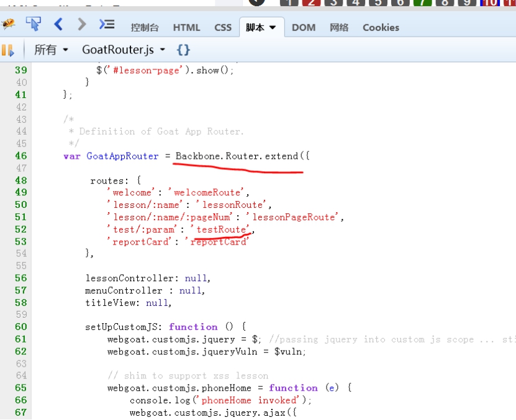Set a breakpoint on line 52
This screenshot has height=420, width=516.
tap(20, 230)
